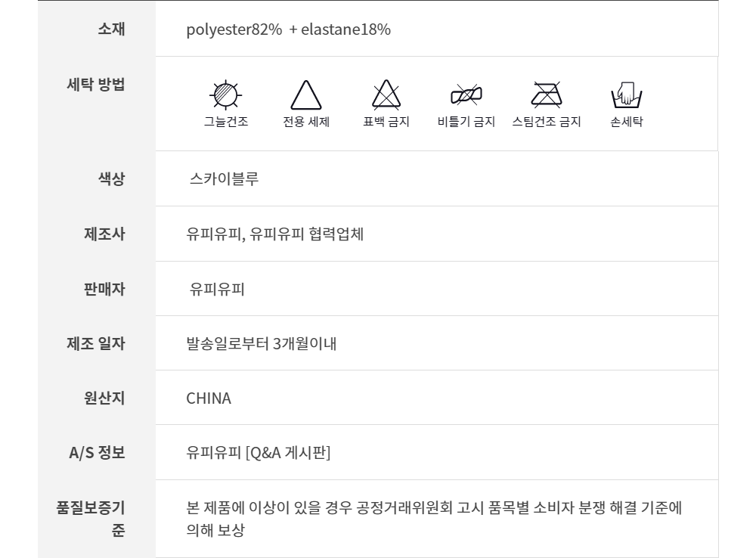Click the 소재 row header

click(x=111, y=29)
